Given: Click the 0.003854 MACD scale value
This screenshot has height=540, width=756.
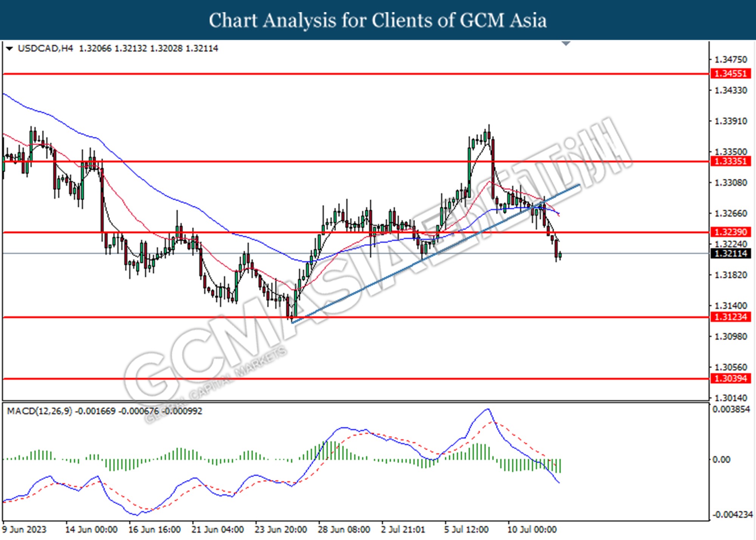Looking at the screenshot, I should (731, 409).
